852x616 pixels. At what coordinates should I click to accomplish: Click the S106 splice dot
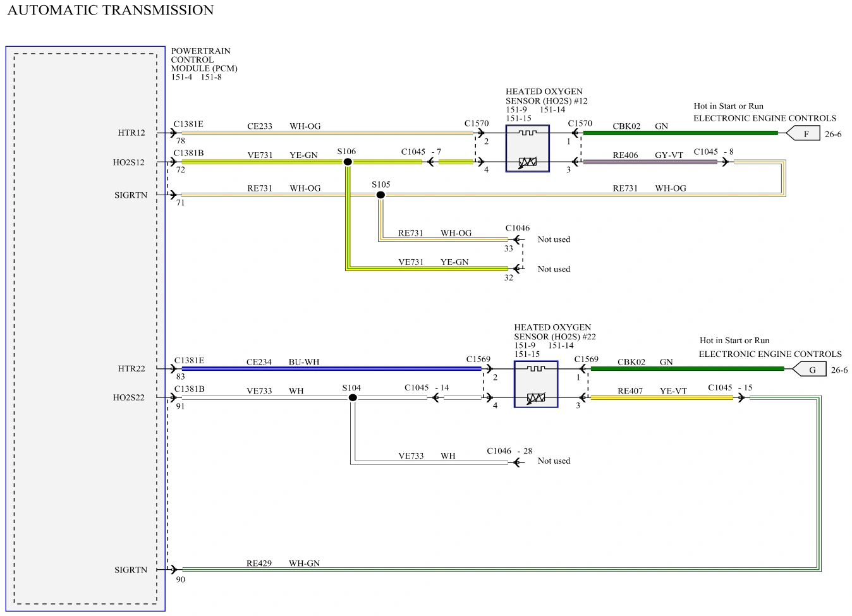point(348,162)
